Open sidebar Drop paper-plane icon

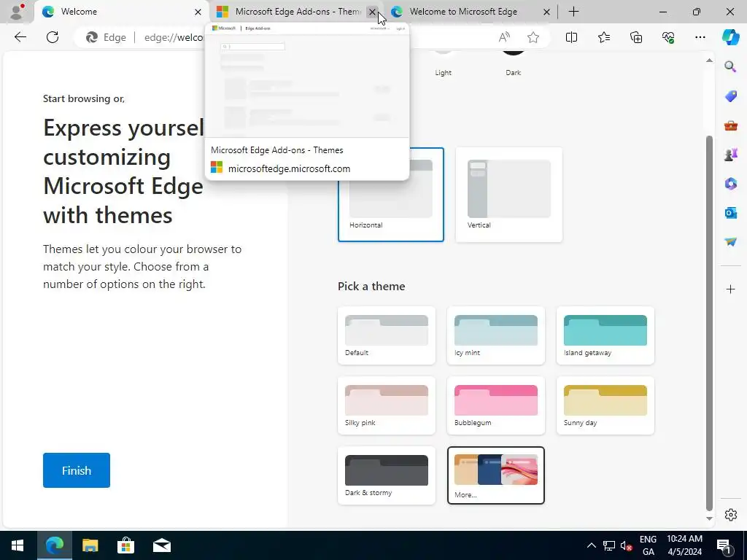point(730,241)
